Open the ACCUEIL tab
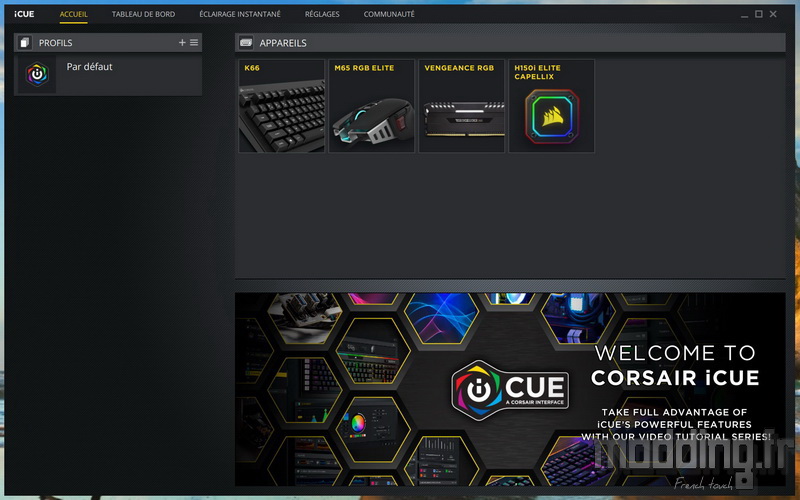 (73, 14)
